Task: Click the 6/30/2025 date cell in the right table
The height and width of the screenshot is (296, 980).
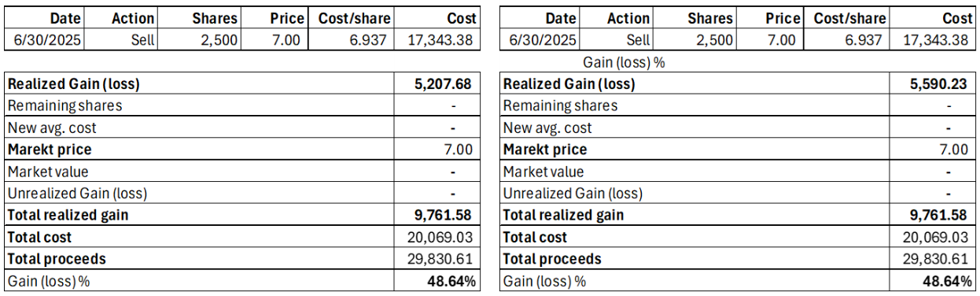Action: [539, 40]
